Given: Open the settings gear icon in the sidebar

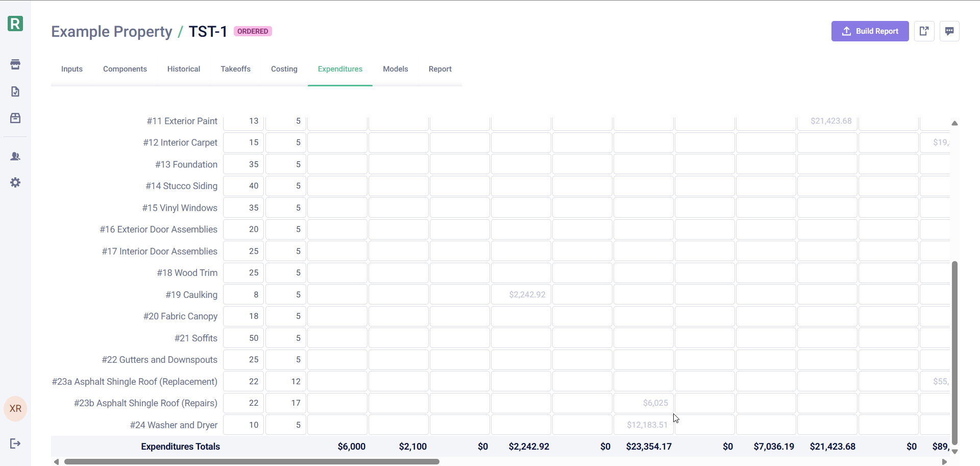Looking at the screenshot, I should 15,182.
